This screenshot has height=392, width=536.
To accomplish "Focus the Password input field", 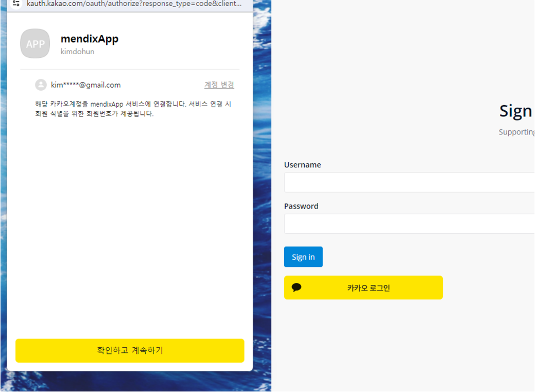I will pyautogui.click(x=409, y=224).
